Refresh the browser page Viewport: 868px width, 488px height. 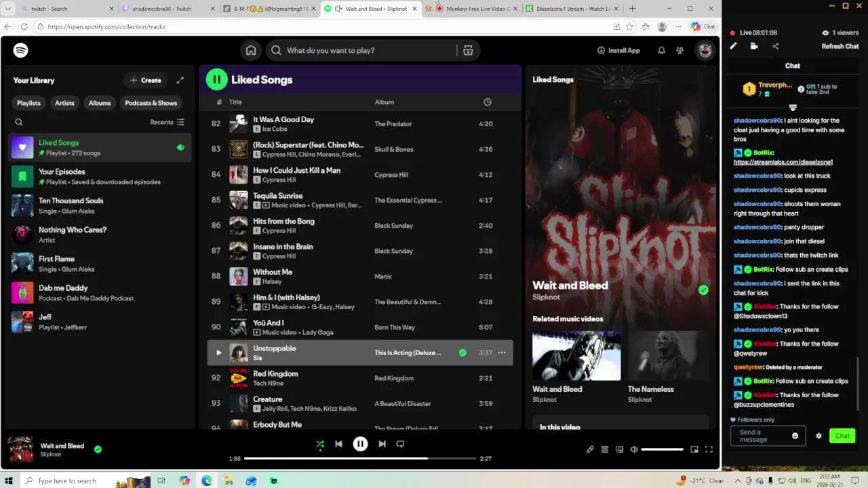click(x=24, y=26)
